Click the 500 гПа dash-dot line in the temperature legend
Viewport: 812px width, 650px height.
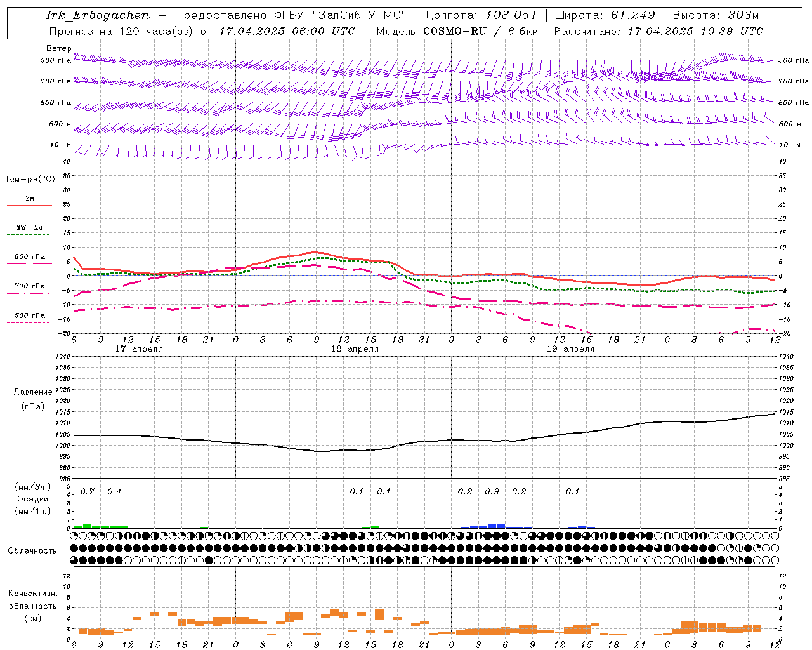(x=28, y=323)
